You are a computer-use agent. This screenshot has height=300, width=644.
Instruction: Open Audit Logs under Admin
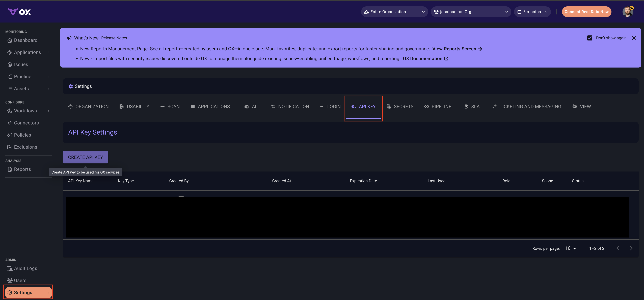click(x=25, y=268)
